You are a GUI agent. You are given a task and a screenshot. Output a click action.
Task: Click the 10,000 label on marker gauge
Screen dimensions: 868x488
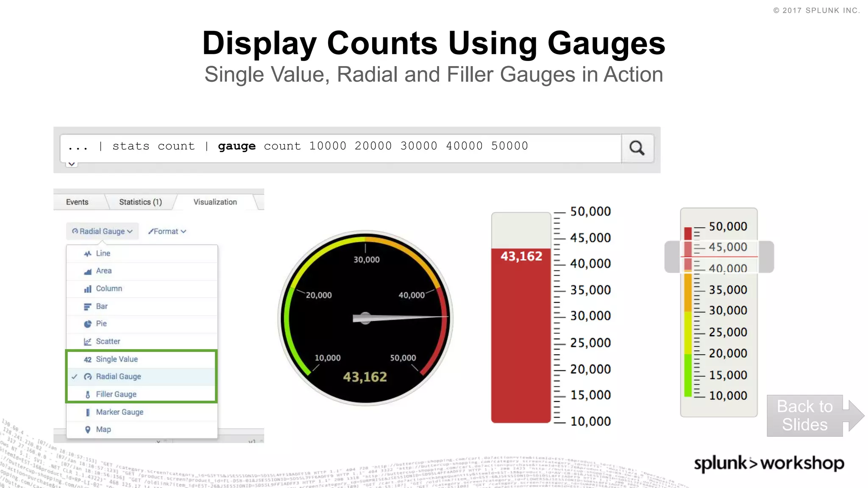[x=728, y=396]
